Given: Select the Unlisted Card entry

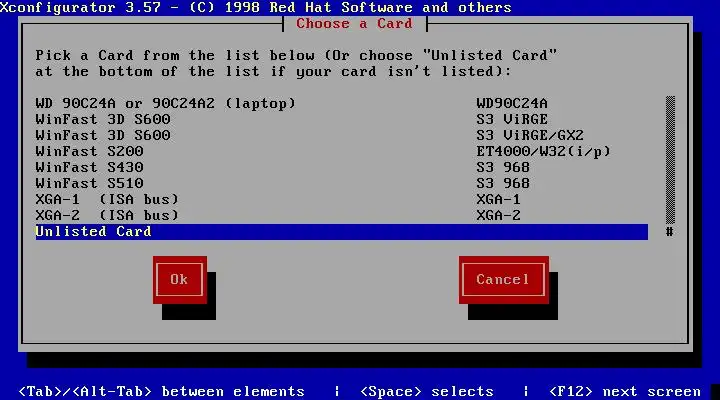Looking at the screenshot, I should pos(342,231).
